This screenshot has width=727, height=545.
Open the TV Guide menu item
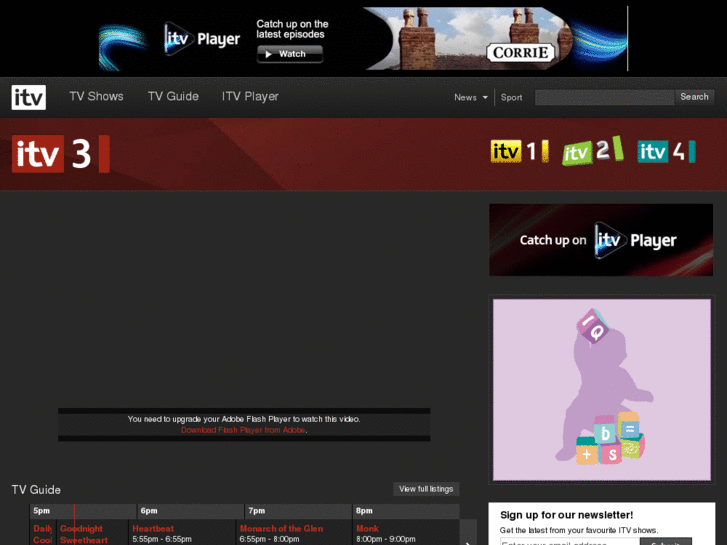point(173,96)
